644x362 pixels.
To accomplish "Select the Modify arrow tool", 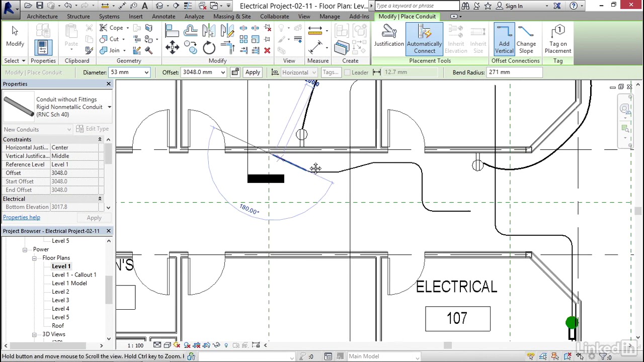I will point(15,36).
